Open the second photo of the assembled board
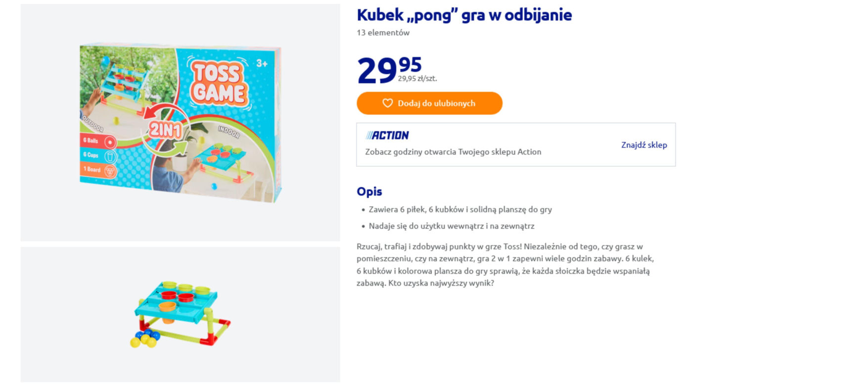The image size is (868, 386). pyautogui.click(x=180, y=315)
